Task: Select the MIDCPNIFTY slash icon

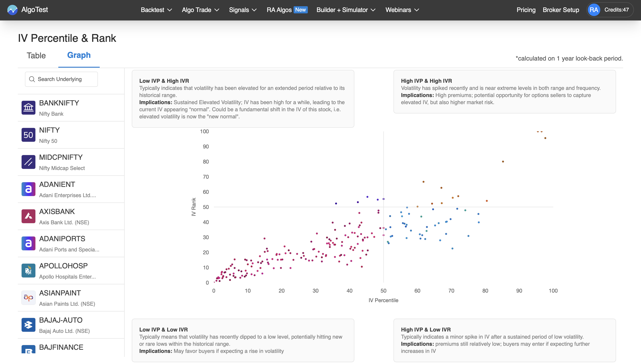Action: (x=28, y=162)
